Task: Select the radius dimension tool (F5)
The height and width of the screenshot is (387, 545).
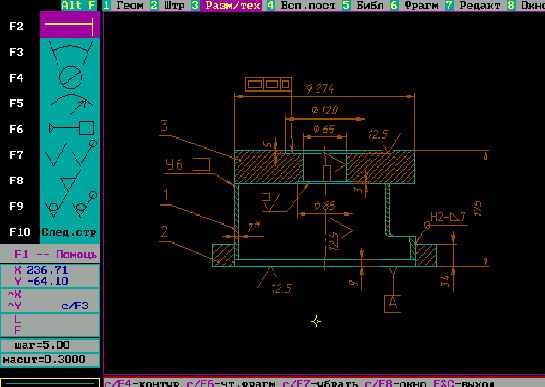Action: [x=70, y=103]
